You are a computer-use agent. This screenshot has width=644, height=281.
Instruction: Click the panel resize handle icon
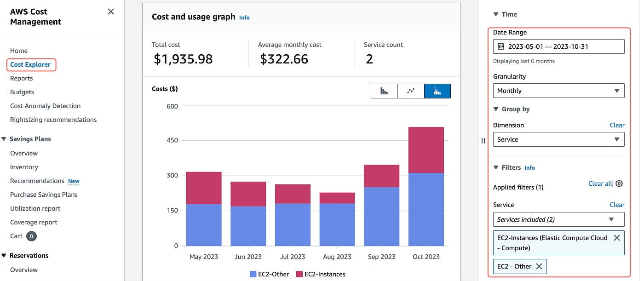pyautogui.click(x=483, y=141)
